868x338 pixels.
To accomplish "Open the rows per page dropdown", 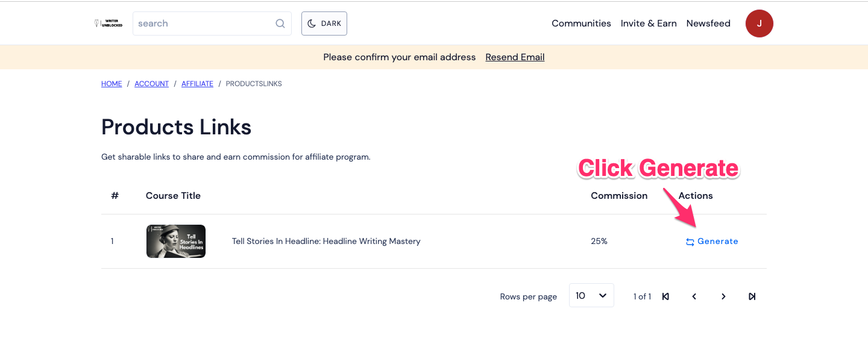I will click(x=591, y=295).
